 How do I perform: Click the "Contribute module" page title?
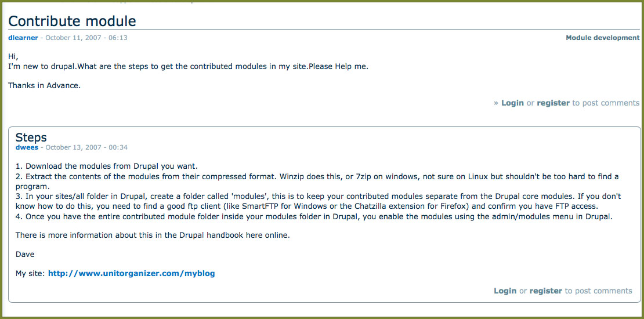point(72,21)
